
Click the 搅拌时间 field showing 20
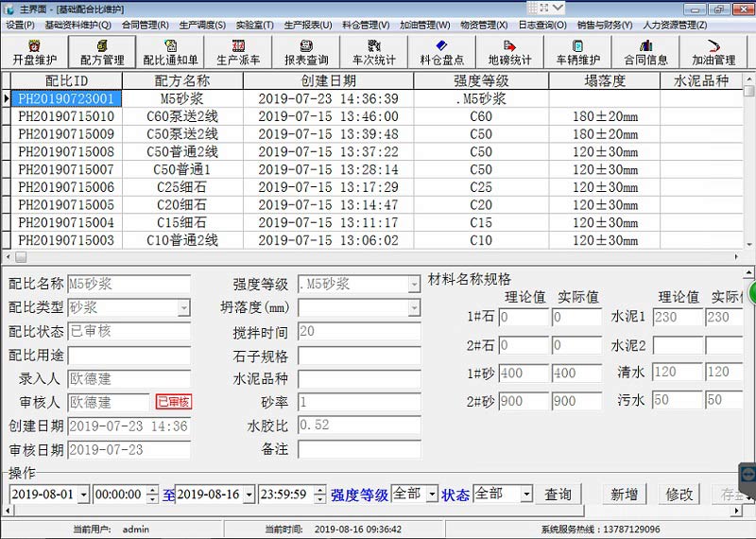pos(359,332)
